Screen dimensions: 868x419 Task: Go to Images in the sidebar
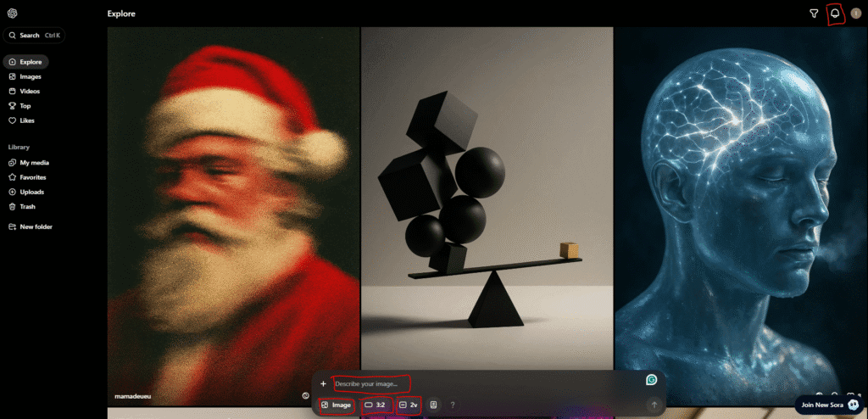30,76
